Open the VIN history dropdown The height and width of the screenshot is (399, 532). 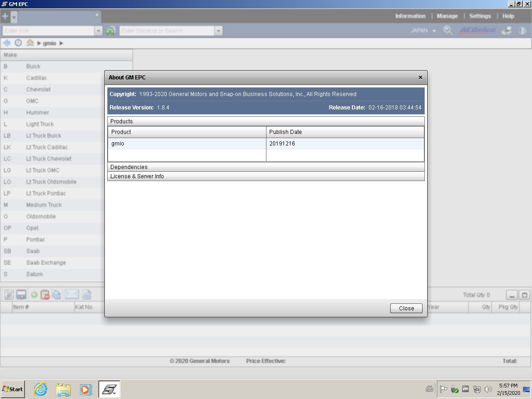pos(98,30)
